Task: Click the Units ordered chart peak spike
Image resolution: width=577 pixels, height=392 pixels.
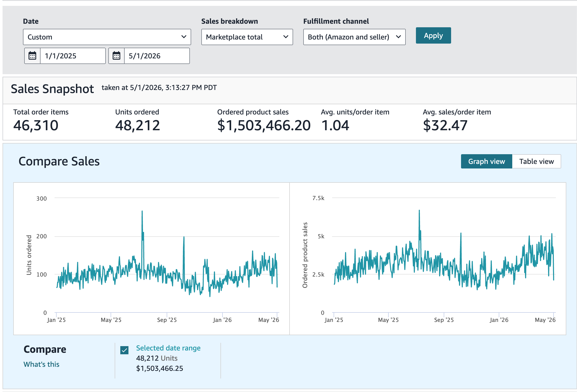Action: point(142,212)
